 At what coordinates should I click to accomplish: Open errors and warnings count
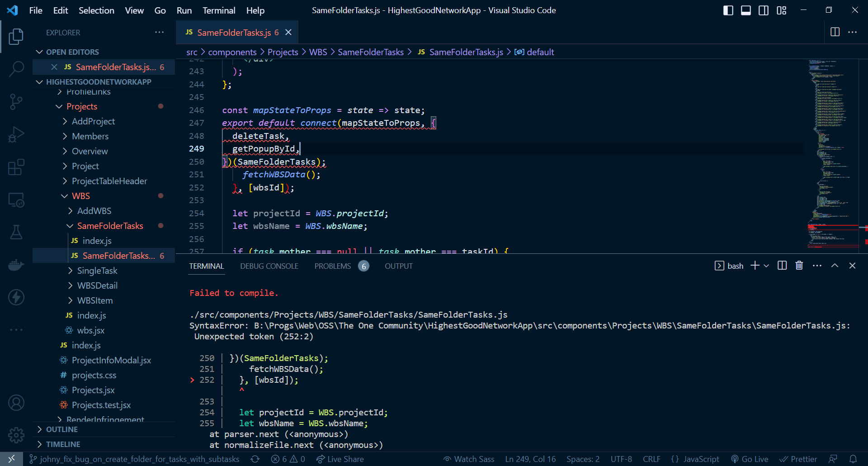[288, 459]
